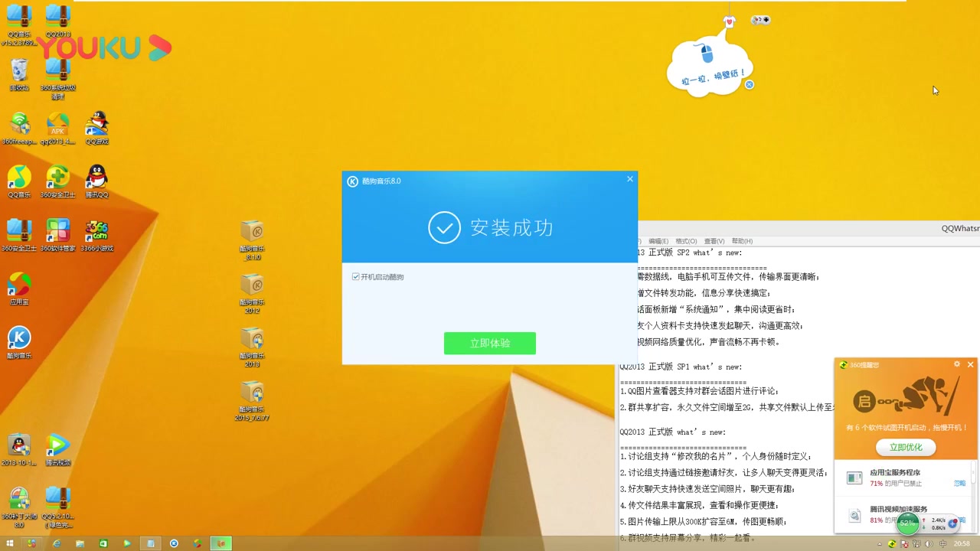Click the blue plus on 360 floating widget

[952, 524]
